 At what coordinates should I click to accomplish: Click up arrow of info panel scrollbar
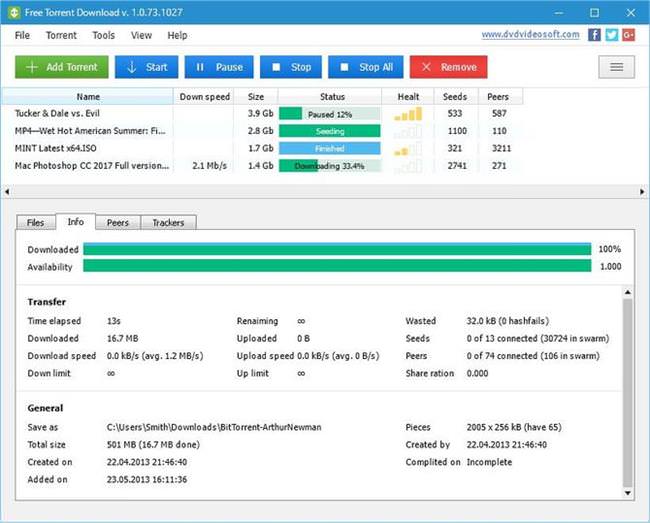tap(628, 292)
